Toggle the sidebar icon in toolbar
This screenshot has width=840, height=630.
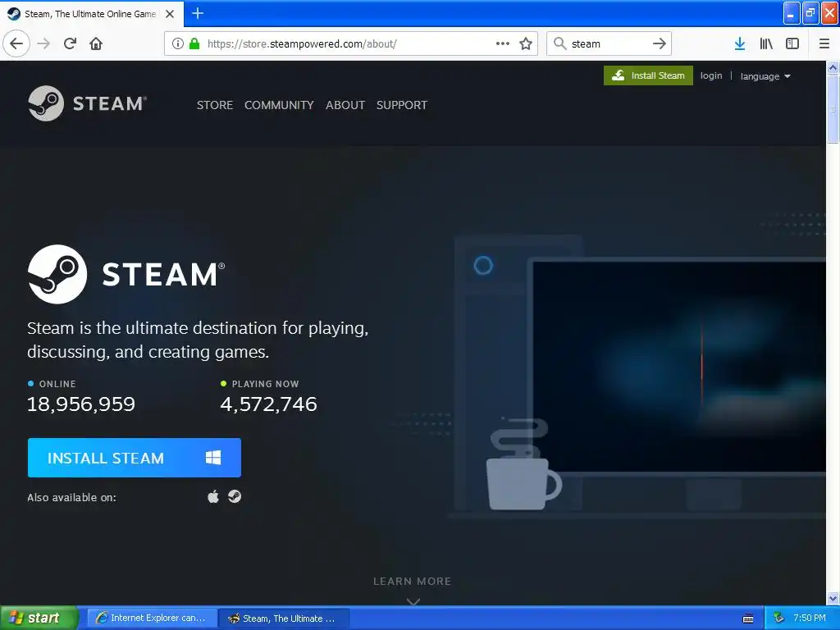tap(792, 43)
